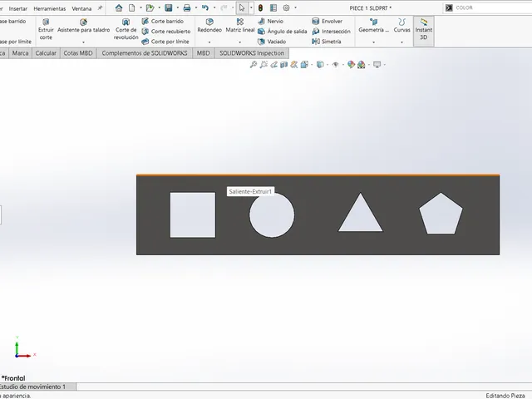Expand dropdown arrow next to Save icon
532x399 pixels.
tap(177, 7)
